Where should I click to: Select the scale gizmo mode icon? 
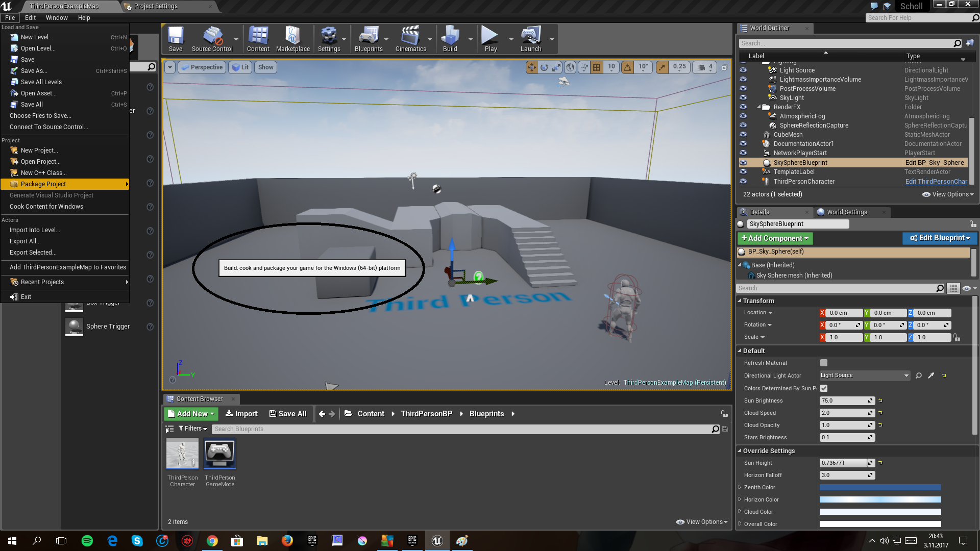pyautogui.click(x=556, y=67)
